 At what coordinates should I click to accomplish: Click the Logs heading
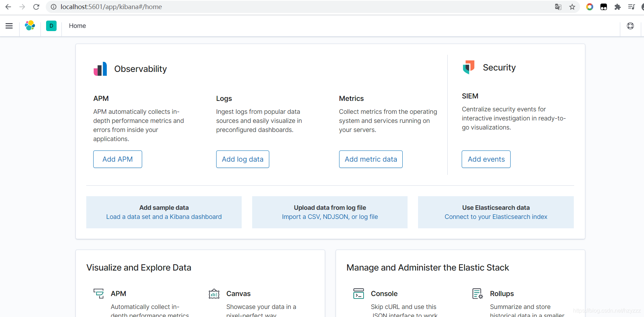pyautogui.click(x=224, y=98)
